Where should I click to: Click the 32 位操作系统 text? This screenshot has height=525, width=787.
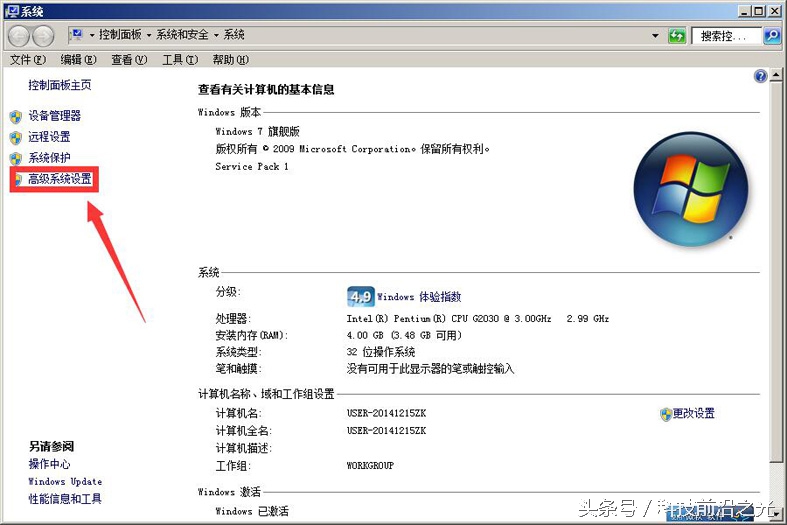[x=380, y=352]
